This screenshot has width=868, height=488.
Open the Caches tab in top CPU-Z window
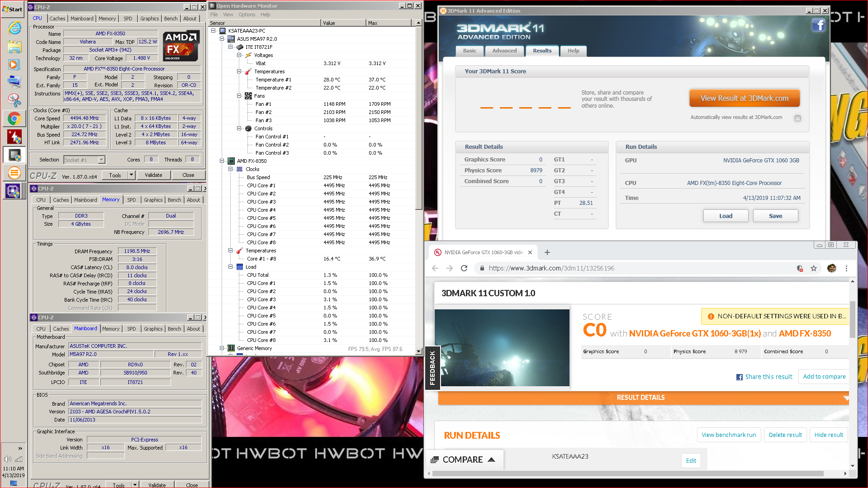pos(57,19)
